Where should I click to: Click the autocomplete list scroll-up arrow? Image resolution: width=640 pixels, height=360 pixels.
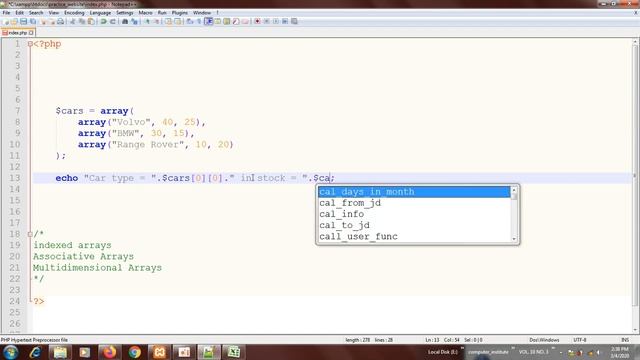[x=514, y=190]
